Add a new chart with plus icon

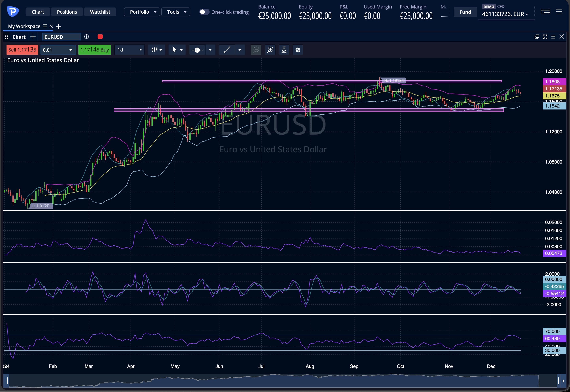click(x=33, y=37)
